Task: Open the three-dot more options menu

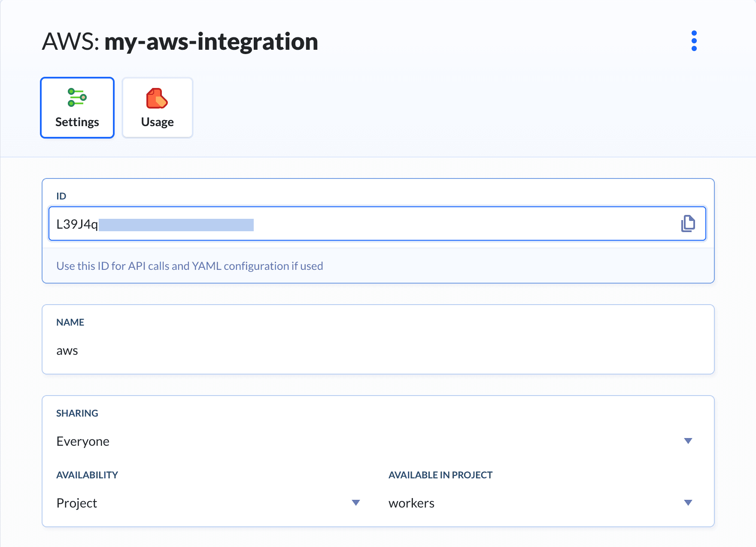Action: click(x=694, y=41)
